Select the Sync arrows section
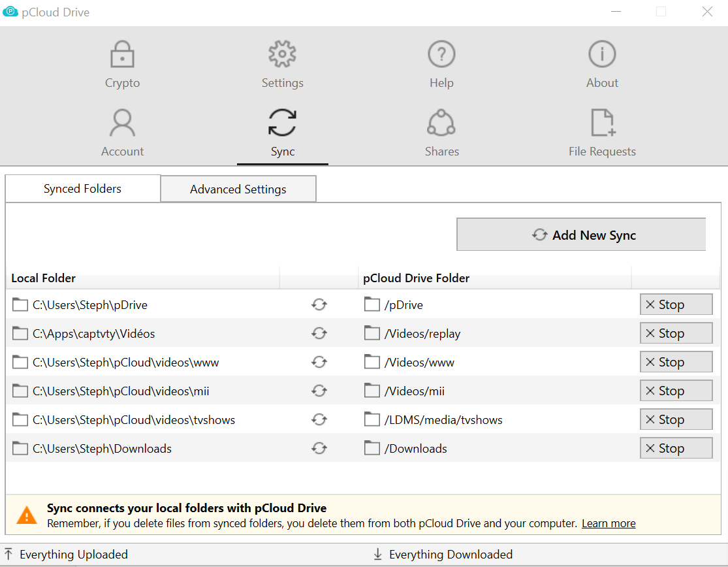The height and width of the screenshot is (567, 728). (x=282, y=133)
